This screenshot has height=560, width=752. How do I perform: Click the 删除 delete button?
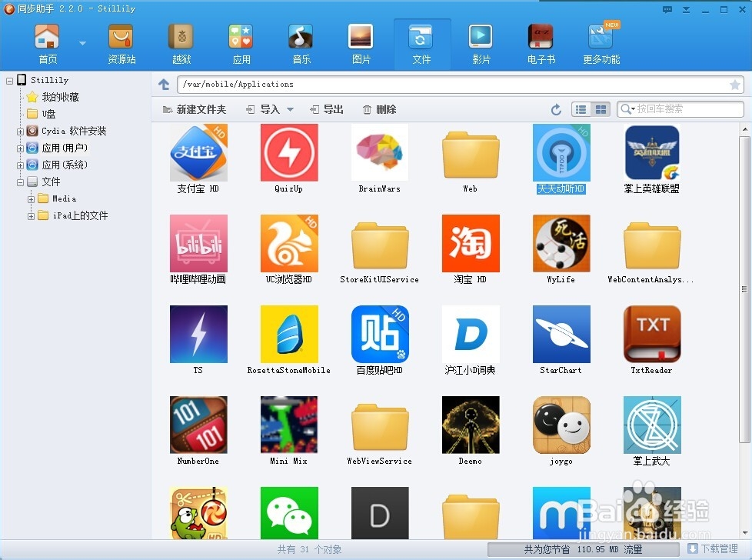click(379, 109)
